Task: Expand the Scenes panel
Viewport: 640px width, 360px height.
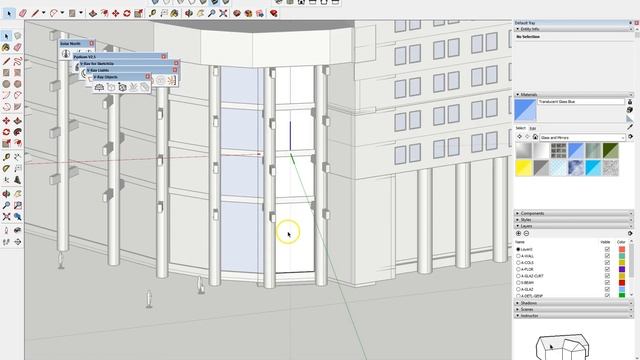Action: click(518, 309)
